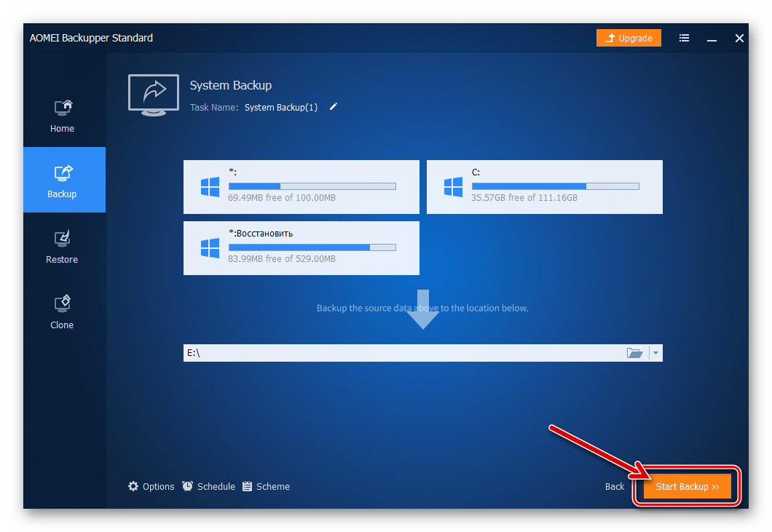The height and width of the screenshot is (532, 772).
Task: Go to the Restore sidebar tab
Action: point(62,246)
